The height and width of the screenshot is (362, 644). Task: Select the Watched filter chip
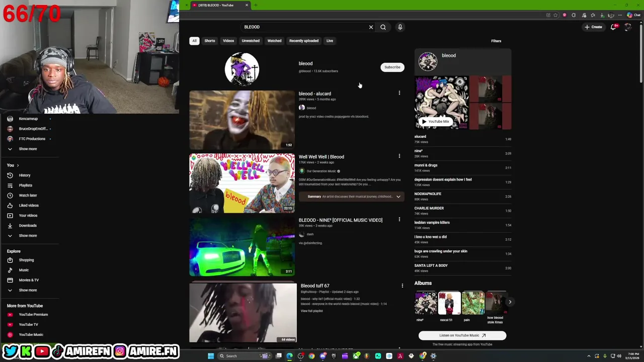click(274, 41)
